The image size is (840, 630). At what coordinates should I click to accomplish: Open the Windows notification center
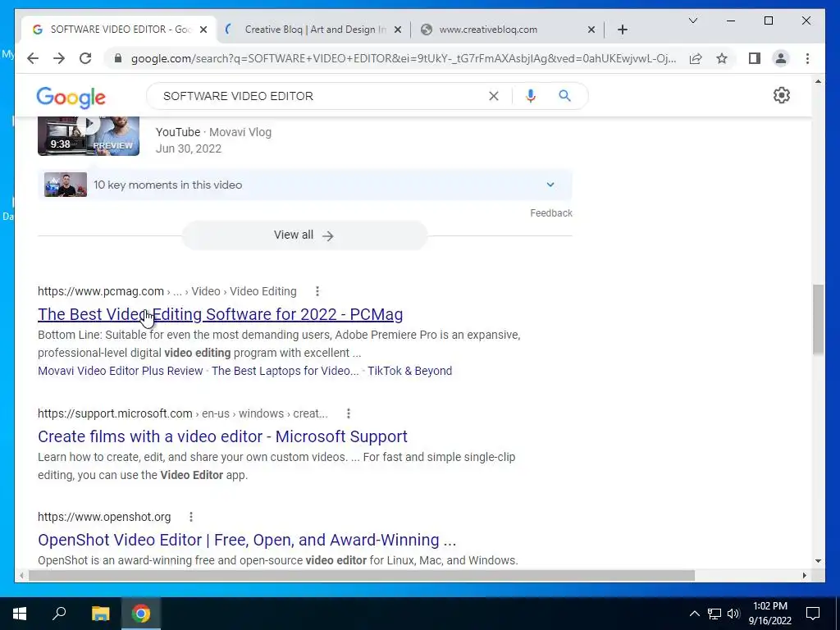coord(813,614)
